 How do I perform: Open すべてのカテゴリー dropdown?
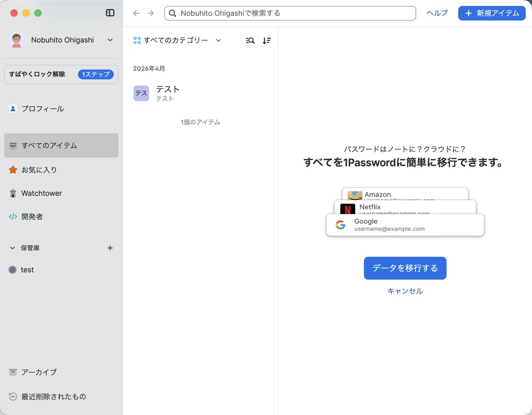pyautogui.click(x=177, y=40)
